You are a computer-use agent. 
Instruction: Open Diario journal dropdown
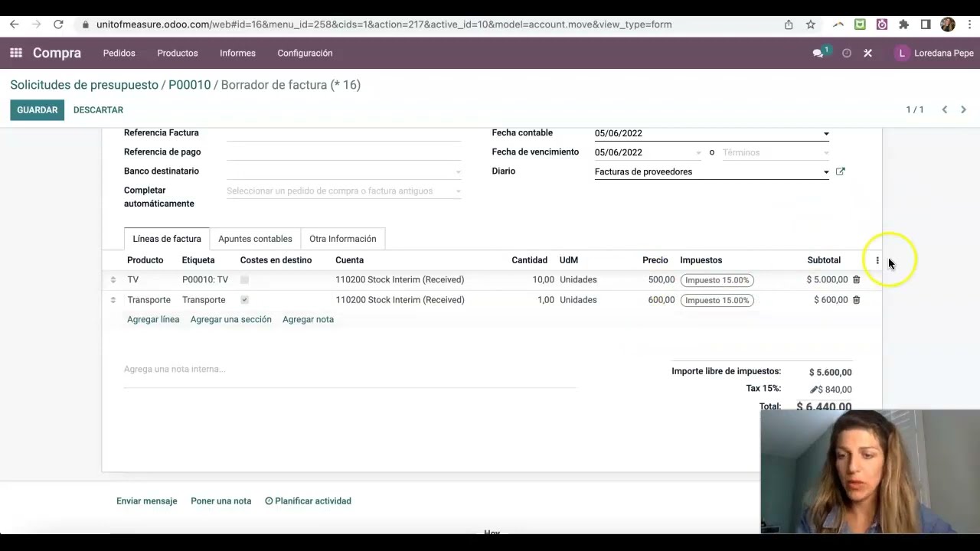[826, 172]
